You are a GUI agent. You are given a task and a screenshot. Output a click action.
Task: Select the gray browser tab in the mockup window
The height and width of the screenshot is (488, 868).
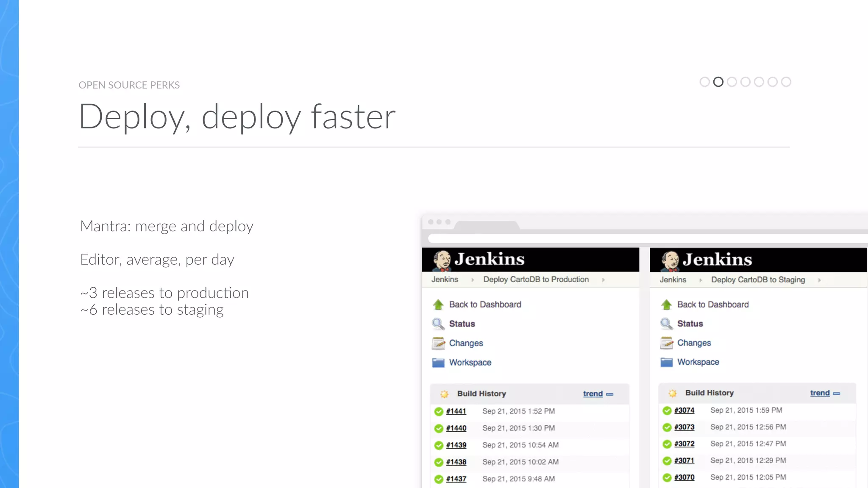point(487,225)
